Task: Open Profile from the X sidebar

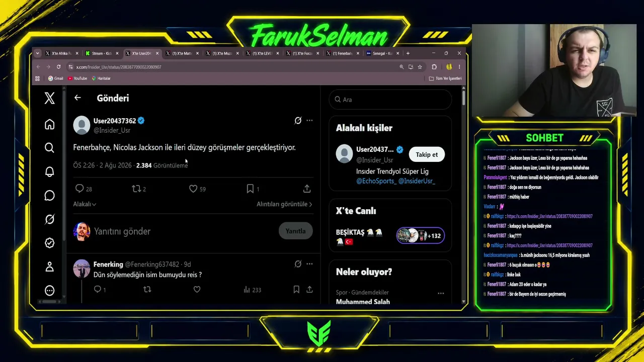Action: pyautogui.click(x=49, y=266)
